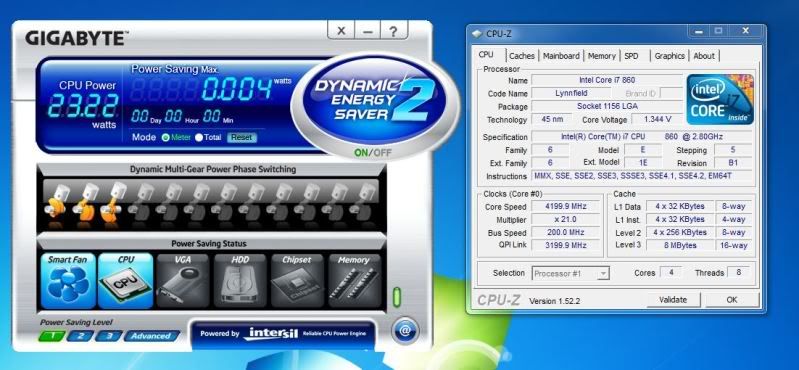Click the Memory power saving status icon
799x370 pixels.
pos(354,281)
